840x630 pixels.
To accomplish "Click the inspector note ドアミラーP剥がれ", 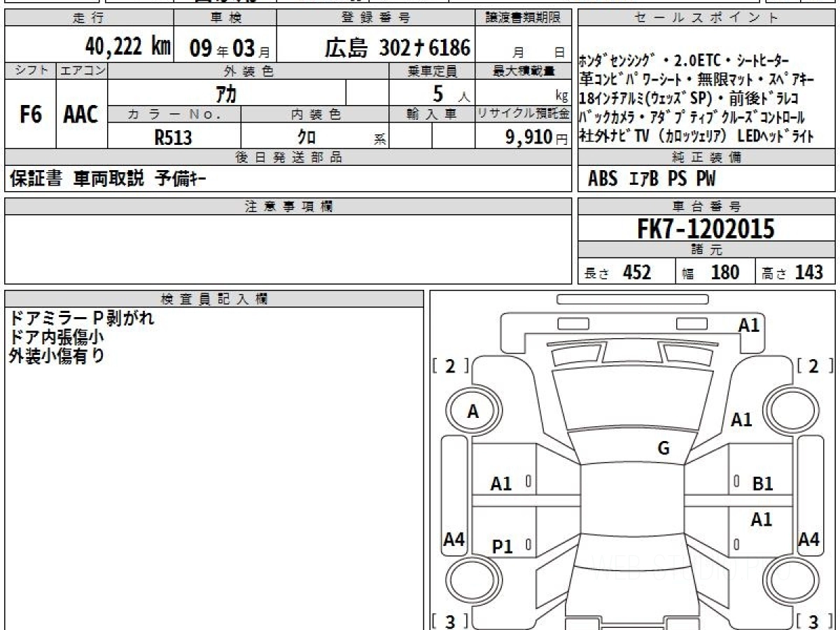I will [x=81, y=318].
